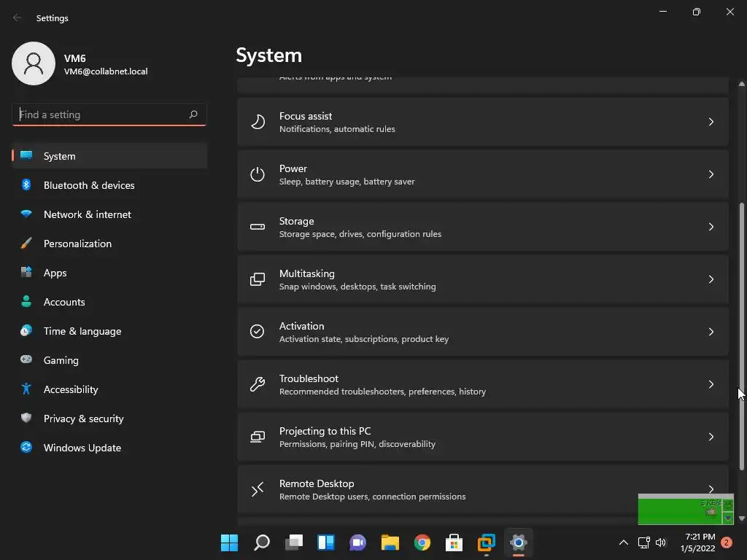The height and width of the screenshot is (560, 747).
Task: Expand Projecting to this PC chevron
Action: tap(711, 436)
